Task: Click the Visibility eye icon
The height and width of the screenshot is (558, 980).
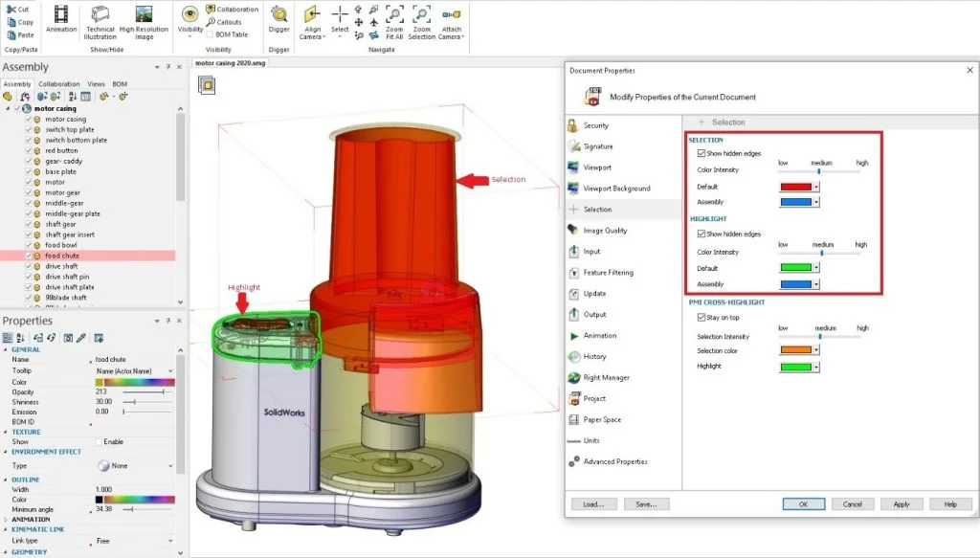Action: [x=190, y=15]
